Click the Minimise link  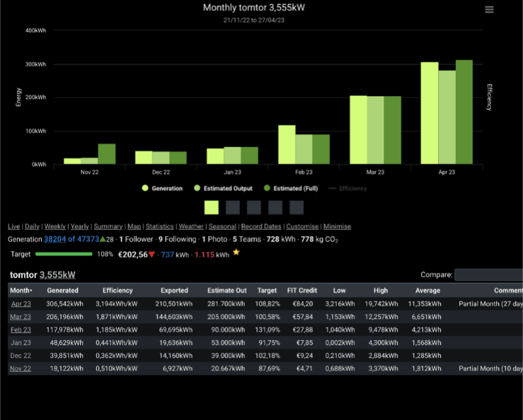(337, 227)
